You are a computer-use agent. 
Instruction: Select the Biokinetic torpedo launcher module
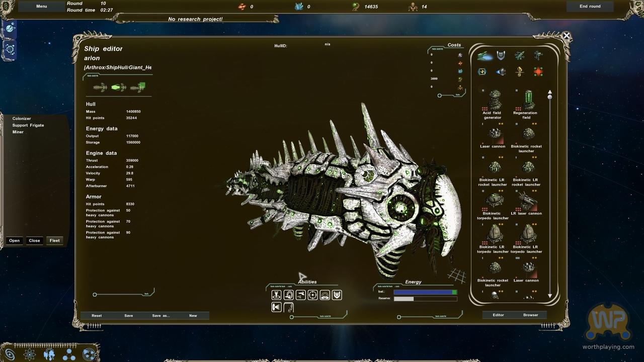coord(494,201)
